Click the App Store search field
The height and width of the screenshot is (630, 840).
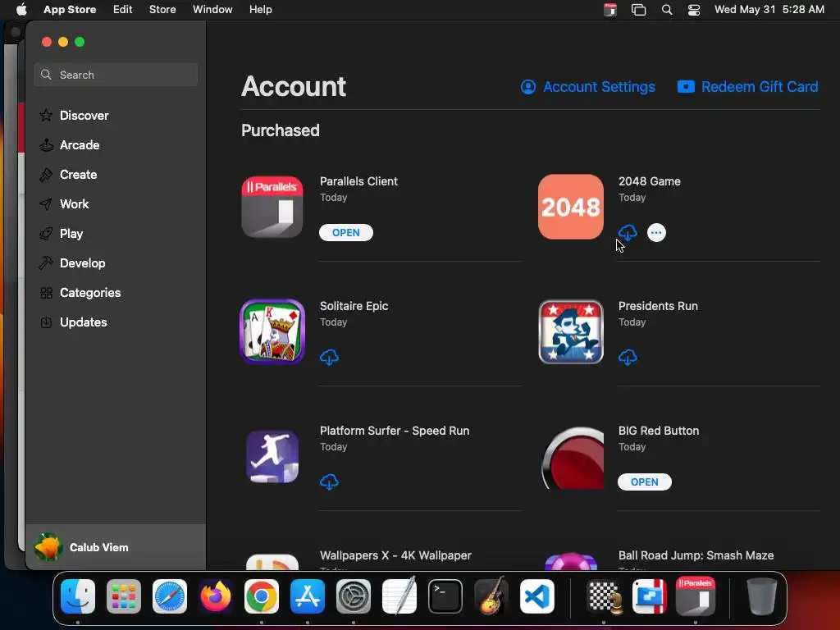[116, 75]
